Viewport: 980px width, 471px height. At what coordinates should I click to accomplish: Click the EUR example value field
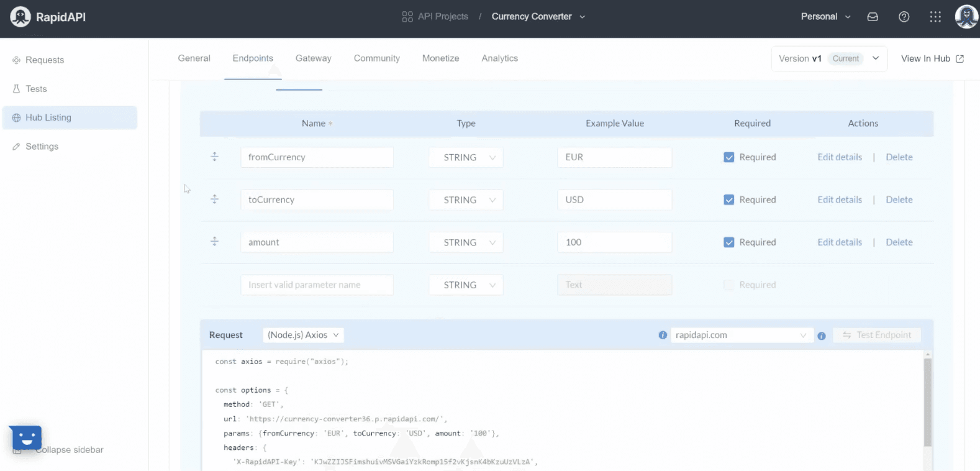(x=614, y=157)
